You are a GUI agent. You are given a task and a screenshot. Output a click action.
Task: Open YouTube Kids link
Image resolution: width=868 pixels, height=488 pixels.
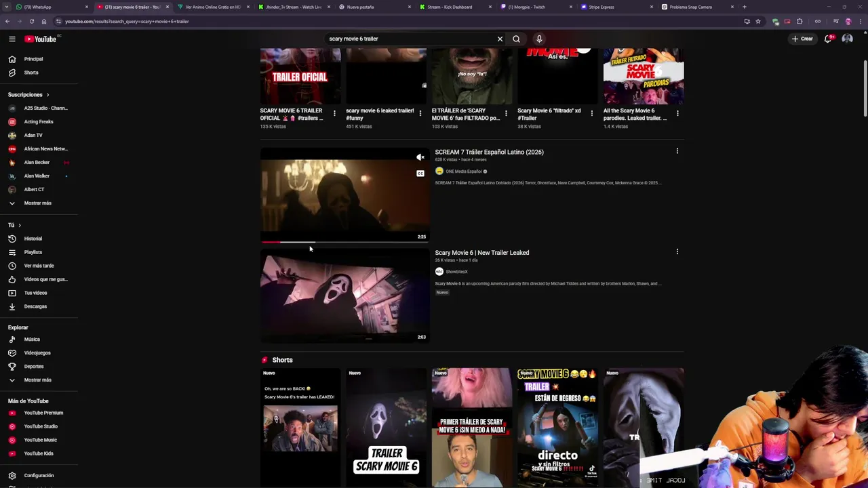[39, 453]
